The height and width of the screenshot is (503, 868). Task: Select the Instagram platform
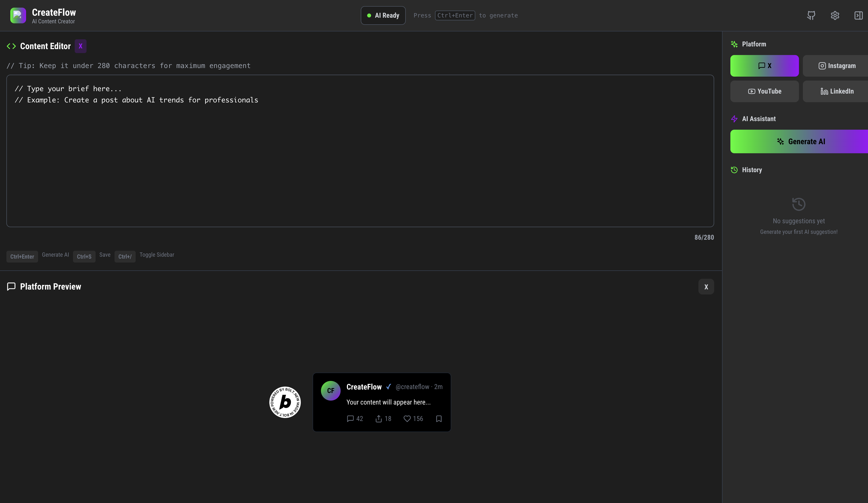pyautogui.click(x=837, y=66)
